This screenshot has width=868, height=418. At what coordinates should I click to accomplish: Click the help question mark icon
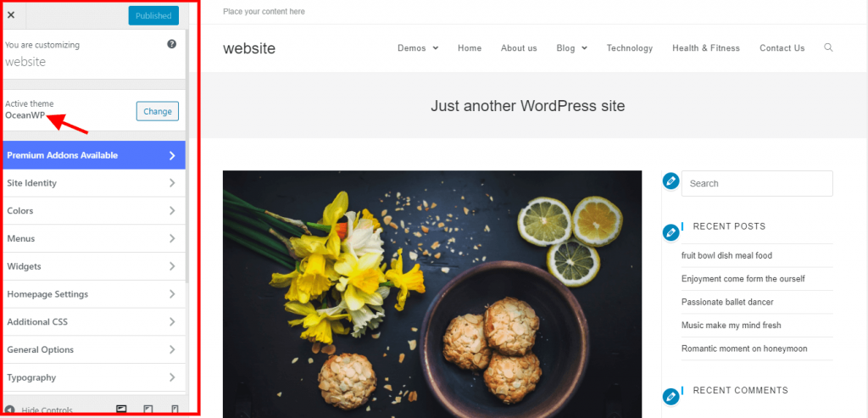(171, 44)
